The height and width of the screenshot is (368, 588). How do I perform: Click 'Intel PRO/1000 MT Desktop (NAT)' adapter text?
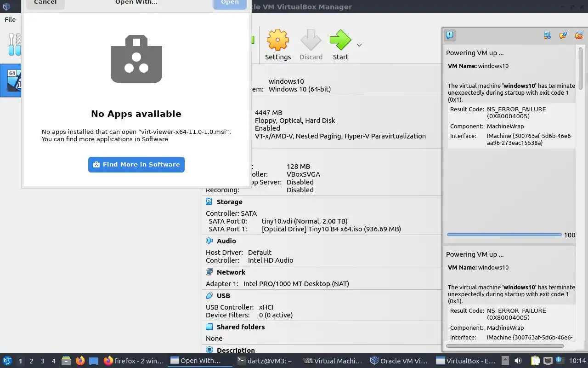click(x=296, y=283)
